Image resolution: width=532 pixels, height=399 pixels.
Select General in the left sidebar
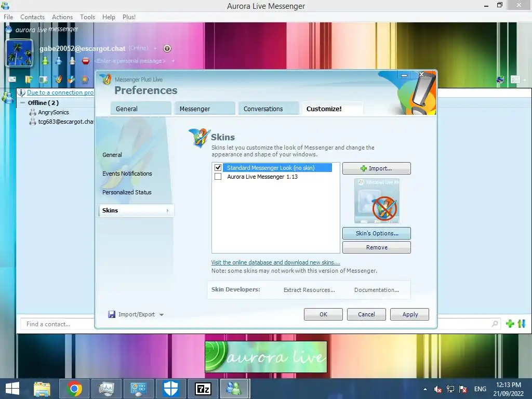112,155
